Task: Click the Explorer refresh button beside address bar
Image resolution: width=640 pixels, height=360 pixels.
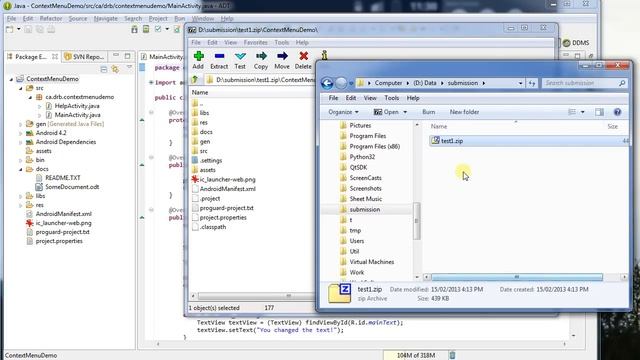Action: coord(531,83)
